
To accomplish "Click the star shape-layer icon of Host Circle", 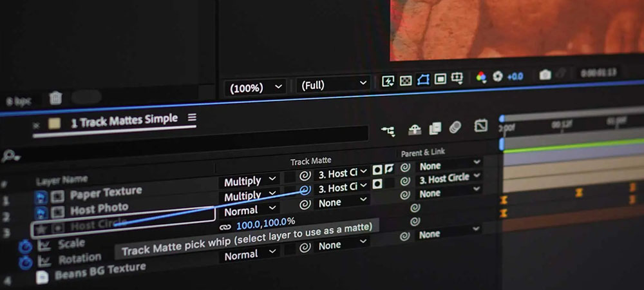I will (40, 229).
